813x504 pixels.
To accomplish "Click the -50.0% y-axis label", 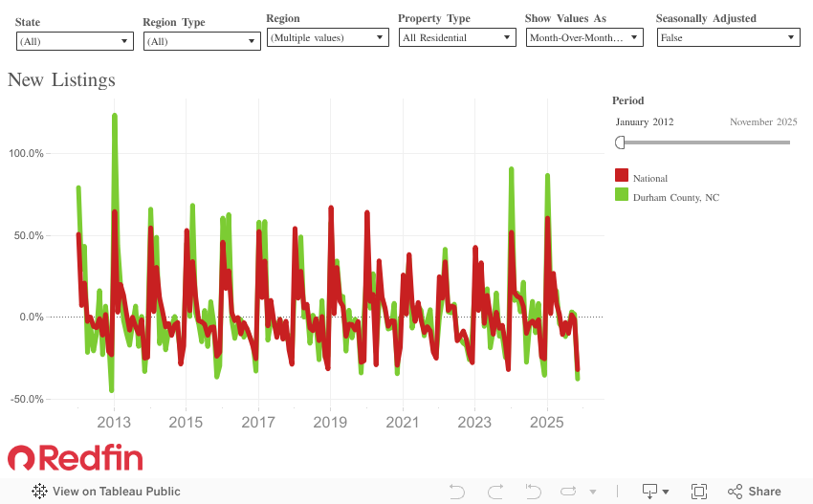I will coord(27,399).
